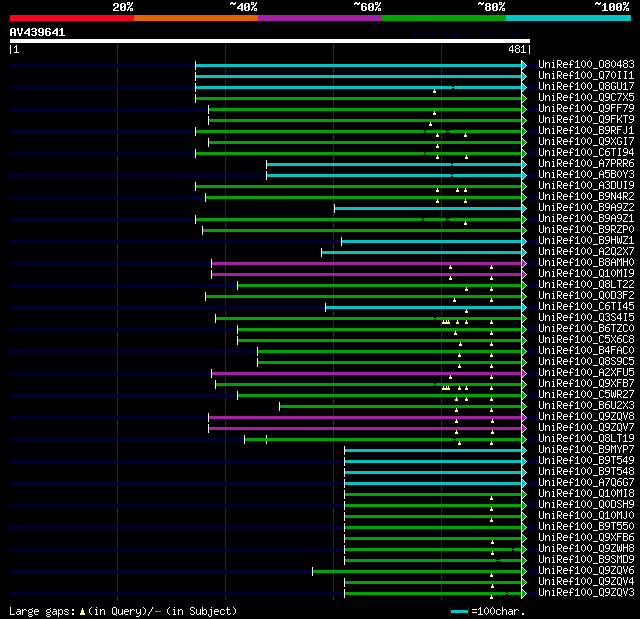Click the green alignment bar for UniRef100_B9RZP0
Viewport: 640px width, 619px height.
[x=362, y=231]
